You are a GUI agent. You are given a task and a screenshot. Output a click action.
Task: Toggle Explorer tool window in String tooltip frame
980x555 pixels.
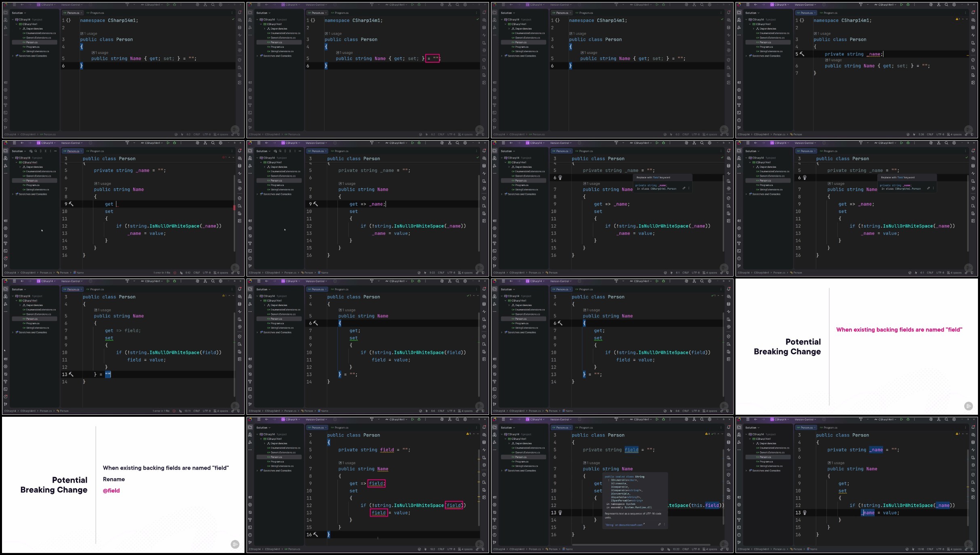[495, 427]
